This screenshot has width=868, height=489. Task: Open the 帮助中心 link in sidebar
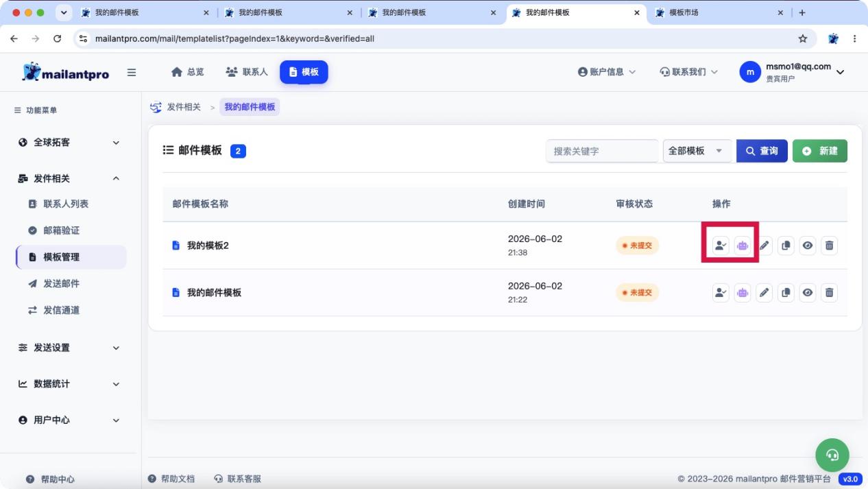[x=51, y=479]
